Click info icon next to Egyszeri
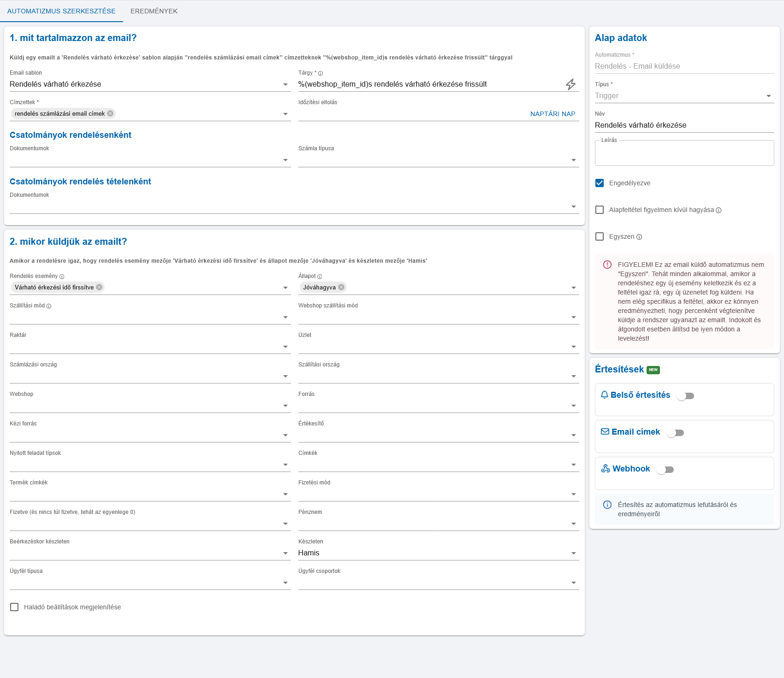Screen dimensions: 784x678 pyautogui.click(x=639, y=237)
